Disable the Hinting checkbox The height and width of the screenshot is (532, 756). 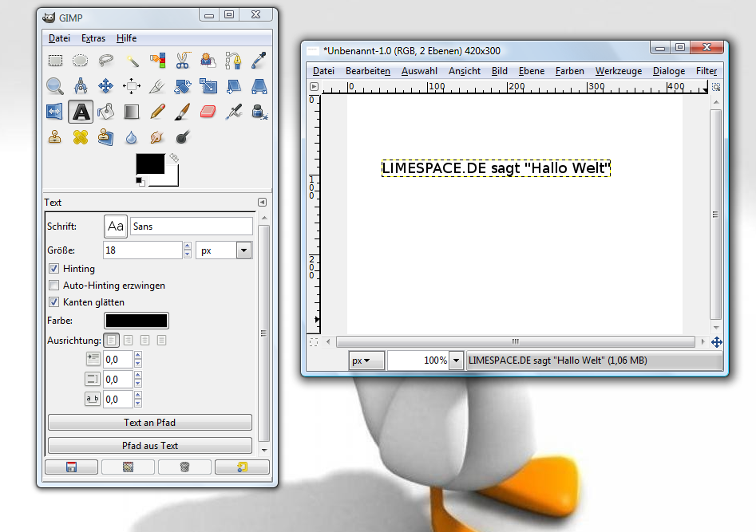54,269
